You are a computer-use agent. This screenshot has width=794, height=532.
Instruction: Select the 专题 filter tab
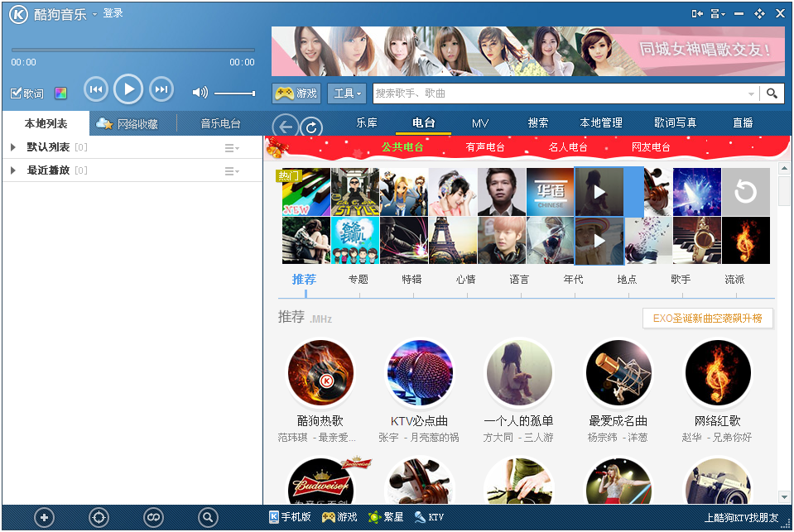(358, 280)
